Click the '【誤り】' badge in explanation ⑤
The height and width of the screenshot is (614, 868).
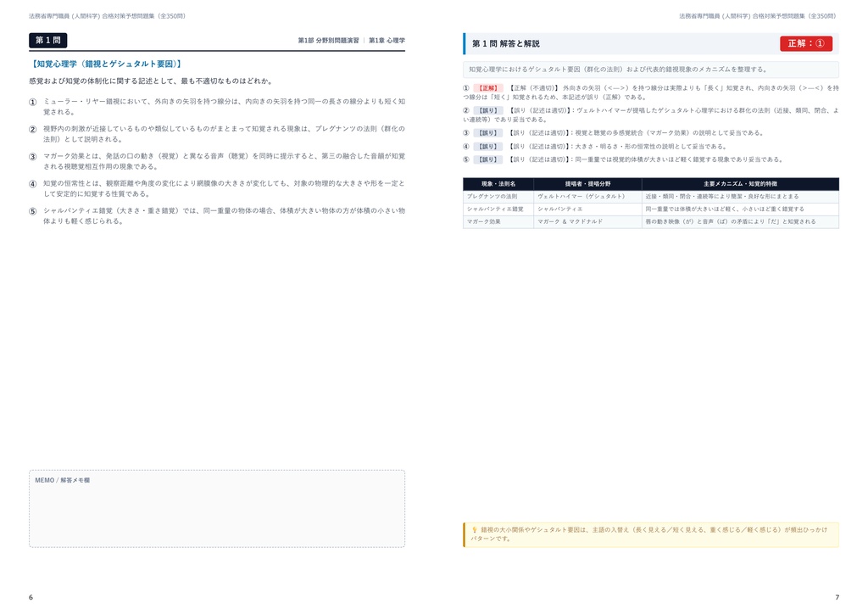click(x=487, y=159)
